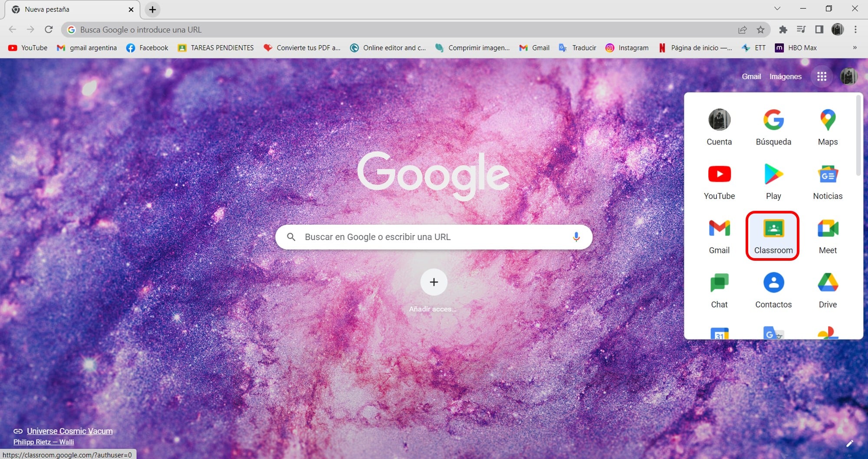The image size is (868, 459).
Task: Open the tab search dropdown arrow
Action: click(777, 9)
